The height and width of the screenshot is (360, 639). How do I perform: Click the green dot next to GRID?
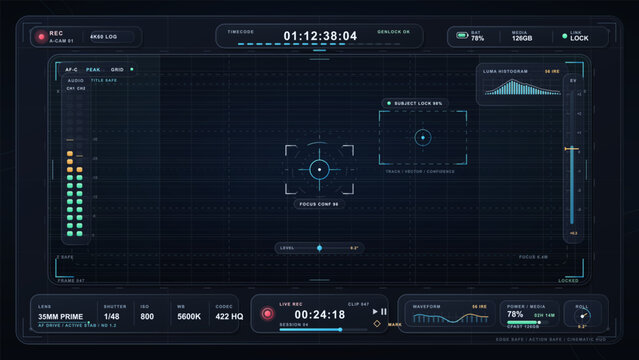point(132,69)
